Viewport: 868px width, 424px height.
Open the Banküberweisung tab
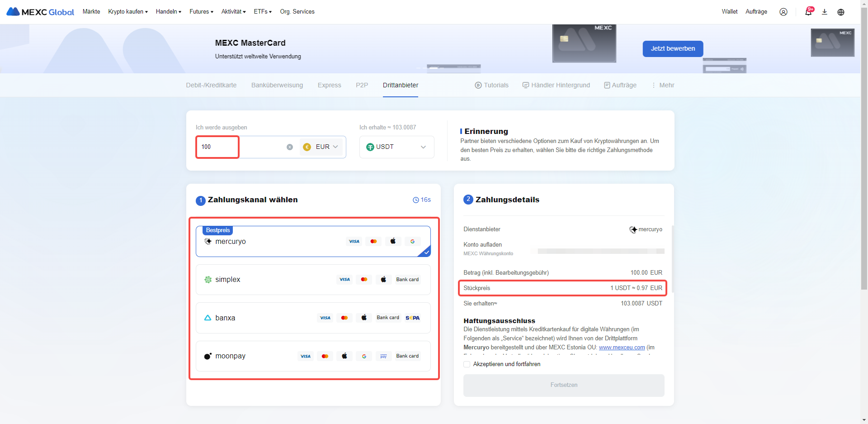[277, 85]
